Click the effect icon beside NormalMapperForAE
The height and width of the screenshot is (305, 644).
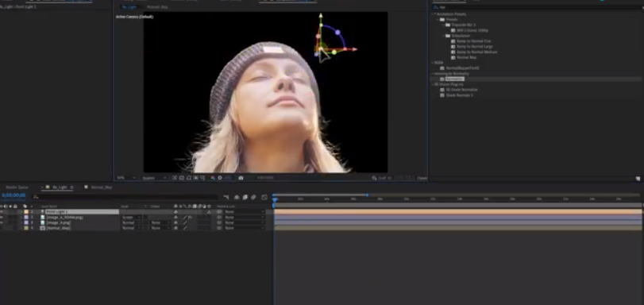point(442,68)
